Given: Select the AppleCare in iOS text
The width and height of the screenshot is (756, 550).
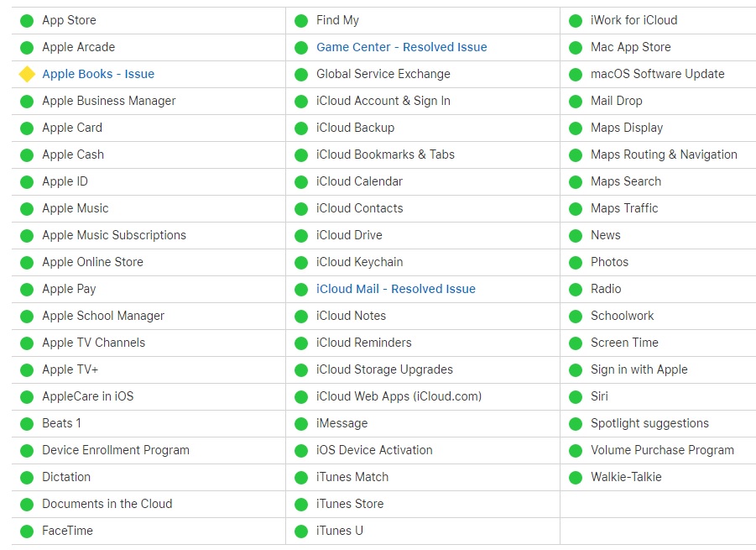Looking at the screenshot, I should point(88,396).
